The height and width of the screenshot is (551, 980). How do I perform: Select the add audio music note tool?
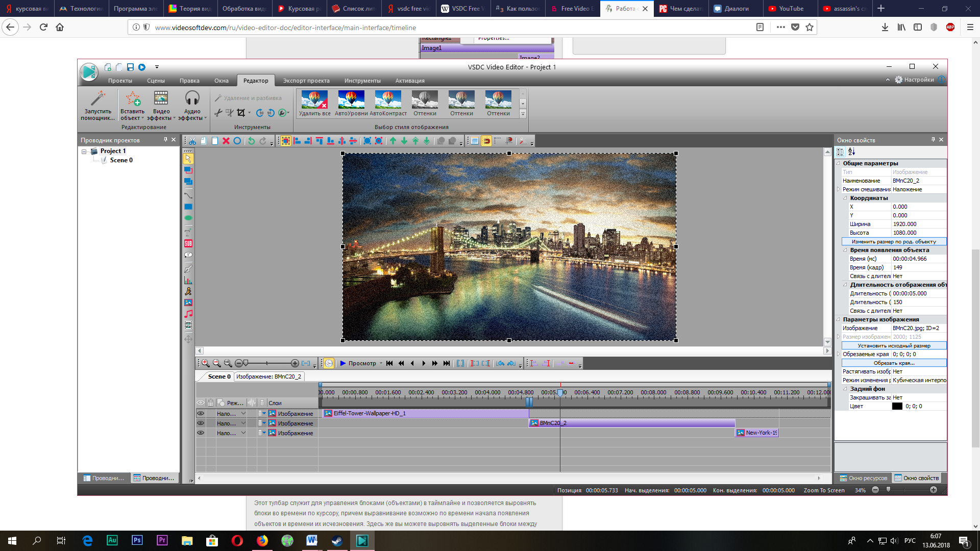[188, 314]
